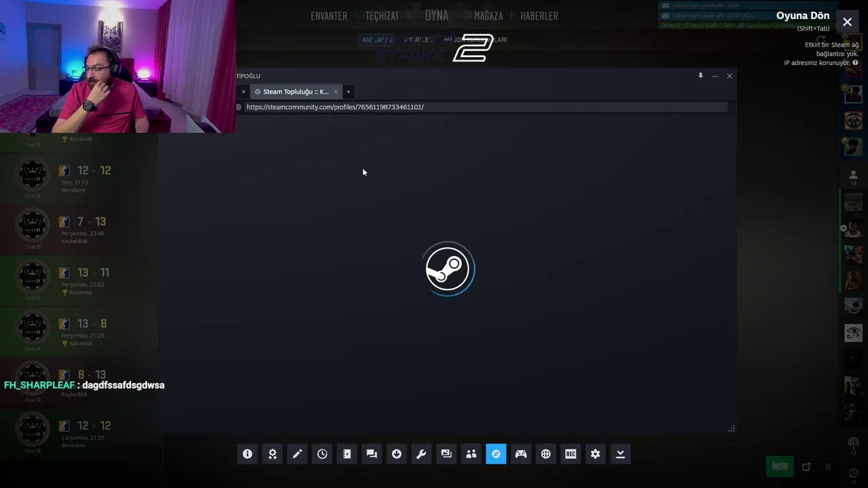Open the workshop wrench icon
The image size is (868, 488).
point(421,454)
